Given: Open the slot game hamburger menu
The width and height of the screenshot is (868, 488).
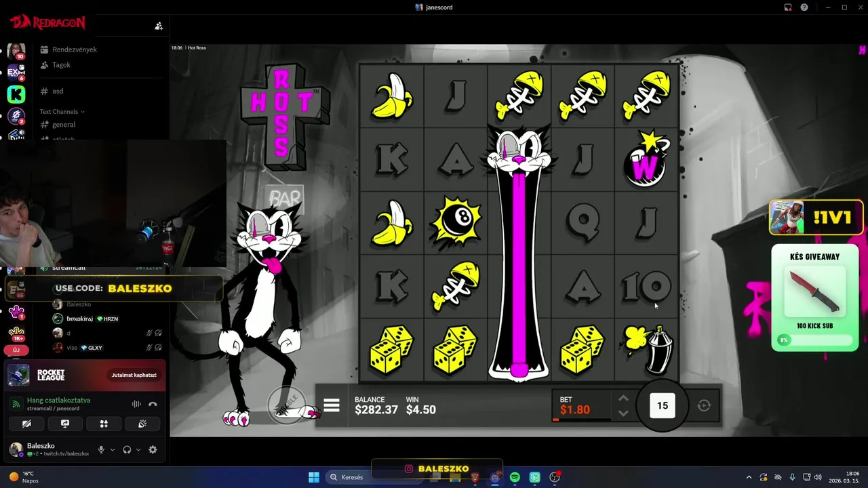Looking at the screenshot, I should pyautogui.click(x=332, y=405).
